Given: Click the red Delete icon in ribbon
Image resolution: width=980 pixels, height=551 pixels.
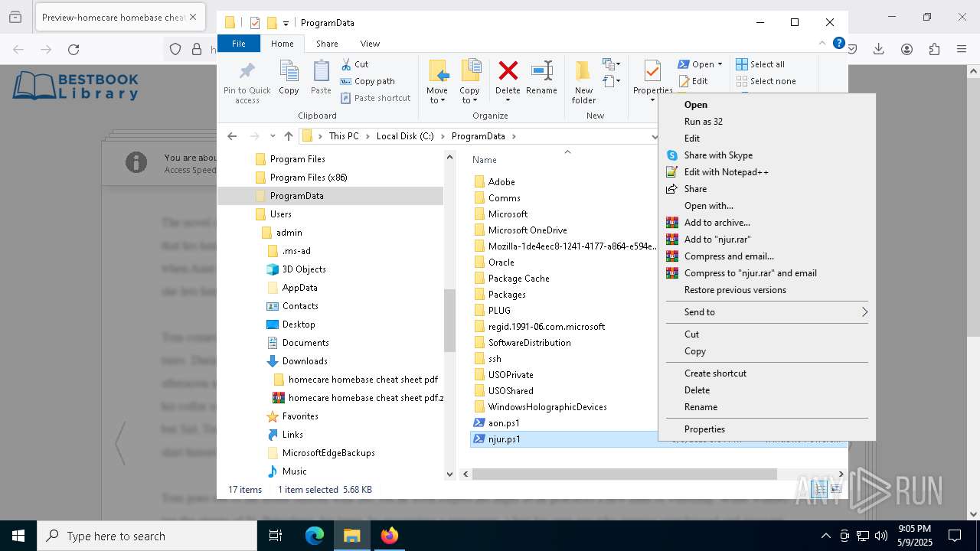Looking at the screenshot, I should pyautogui.click(x=508, y=71).
